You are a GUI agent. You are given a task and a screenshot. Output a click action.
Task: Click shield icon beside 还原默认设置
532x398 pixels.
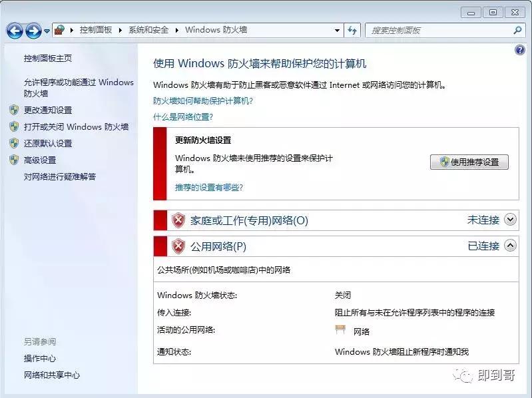14,143
